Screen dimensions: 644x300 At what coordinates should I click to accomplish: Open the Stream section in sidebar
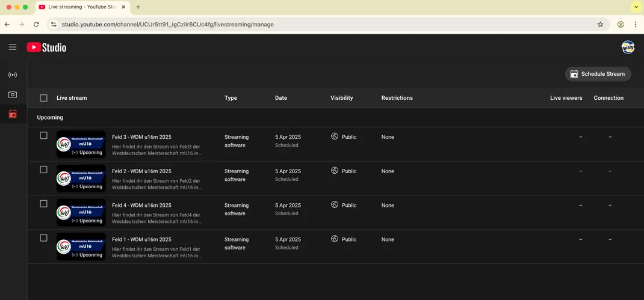[x=13, y=75]
